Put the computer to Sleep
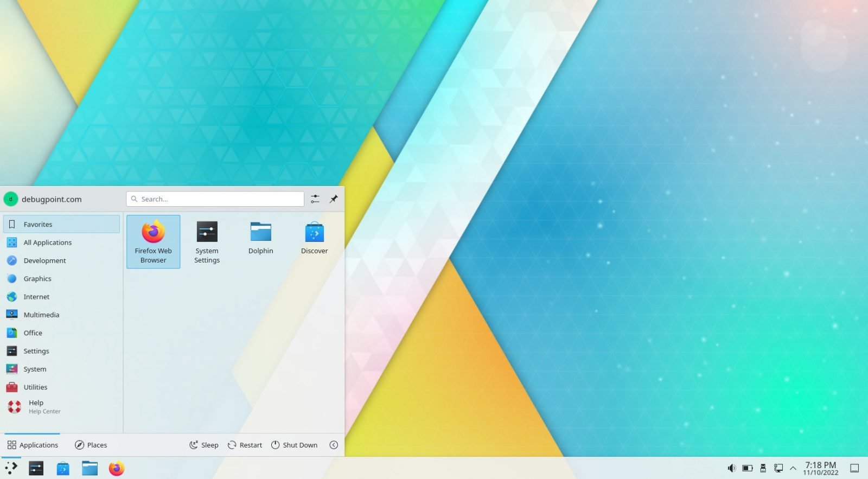The width and height of the screenshot is (868, 479). click(x=204, y=445)
